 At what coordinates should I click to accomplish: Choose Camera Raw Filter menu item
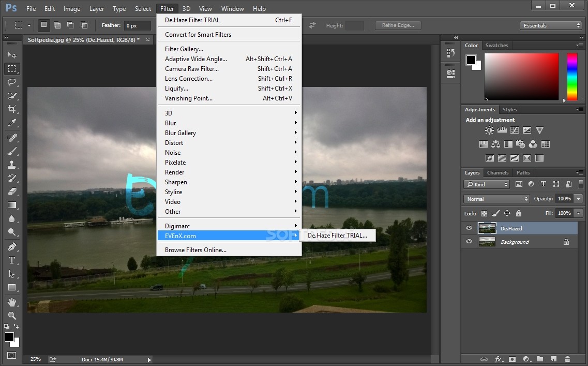click(229, 69)
